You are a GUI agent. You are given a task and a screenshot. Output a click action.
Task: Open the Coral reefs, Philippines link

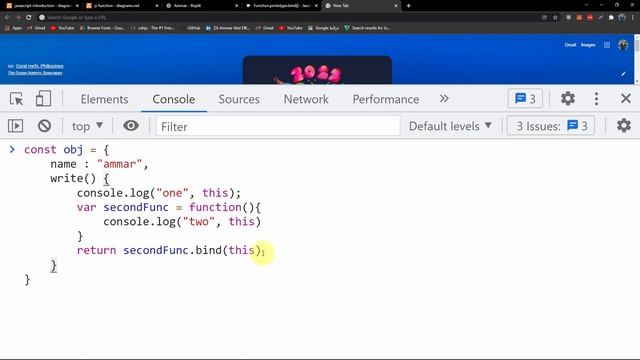(x=39, y=66)
